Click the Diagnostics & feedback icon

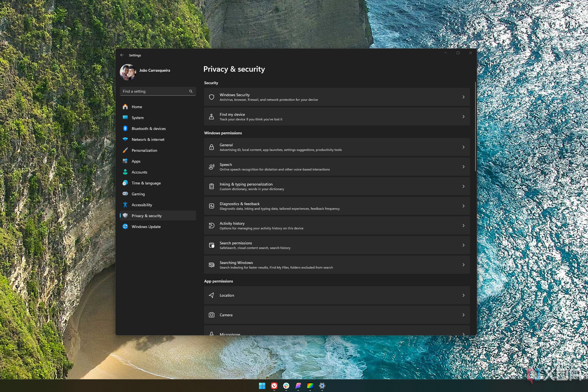click(211, 206)
